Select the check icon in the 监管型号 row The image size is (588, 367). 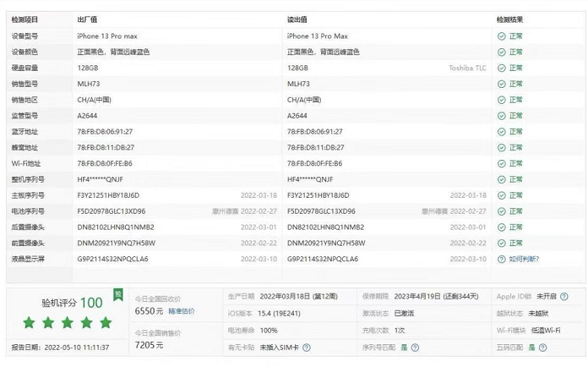pyautogui.click(x=501, y=116)
